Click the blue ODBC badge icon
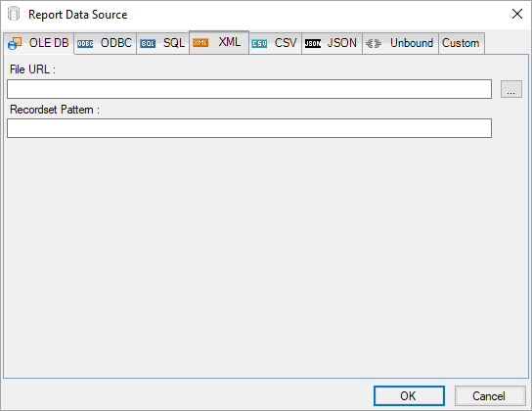 [x=85, y=44]
